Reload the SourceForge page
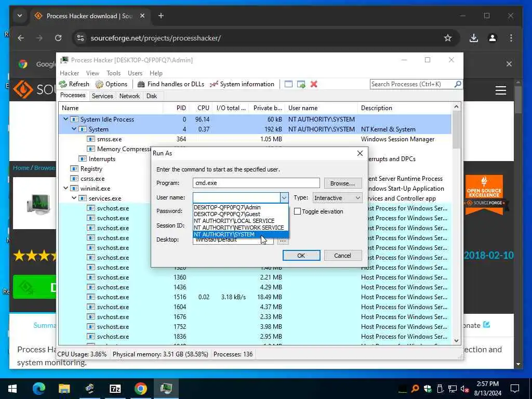532x399 pixels. point(58,38)
